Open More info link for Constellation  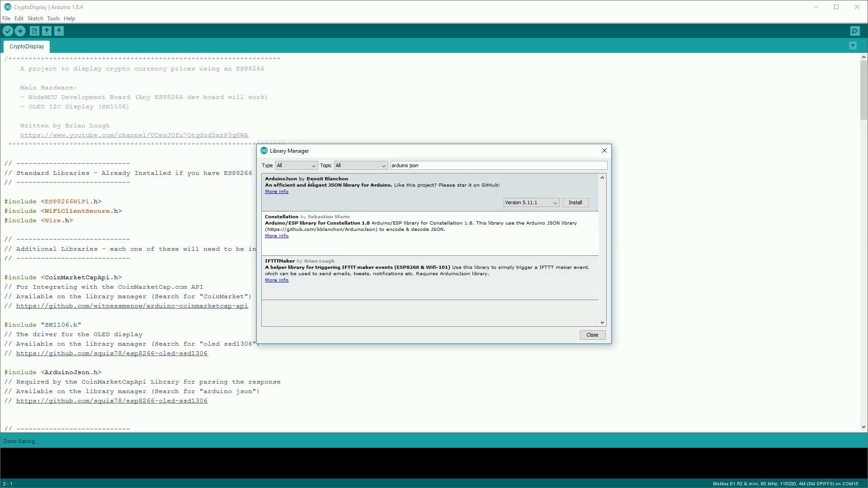(277, 236)
